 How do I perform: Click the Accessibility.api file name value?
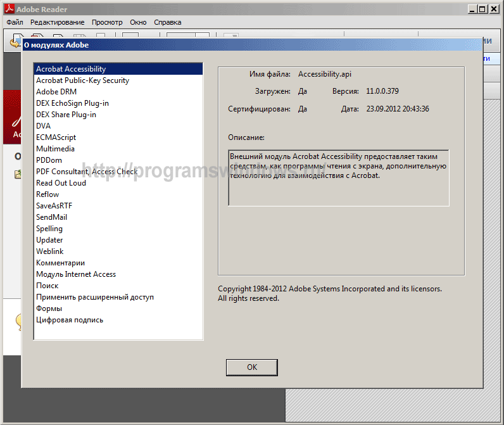(325, 74)
